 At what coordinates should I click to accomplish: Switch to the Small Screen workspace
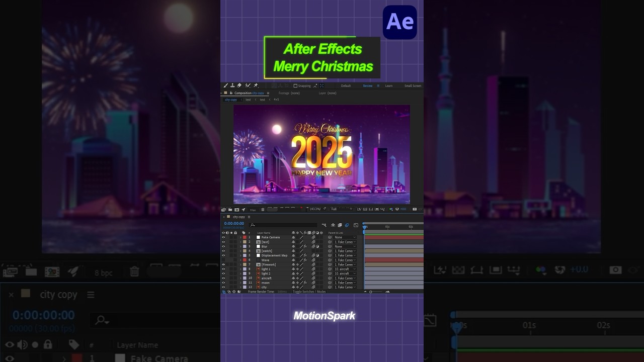click(413, 86)
